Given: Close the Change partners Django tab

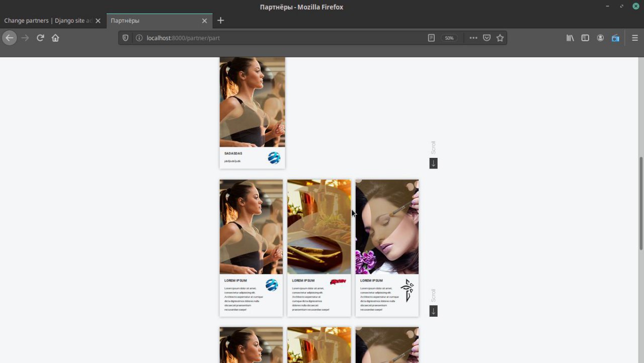Looking at the screenshot, I should 98,21.
